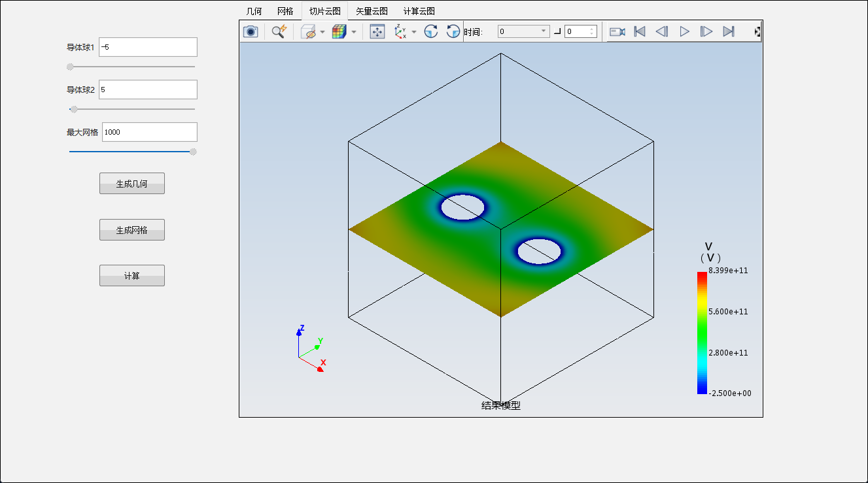Viewport: 868px width, 483px height.
Task: Click the 生成网格 button
Action: 132,230
